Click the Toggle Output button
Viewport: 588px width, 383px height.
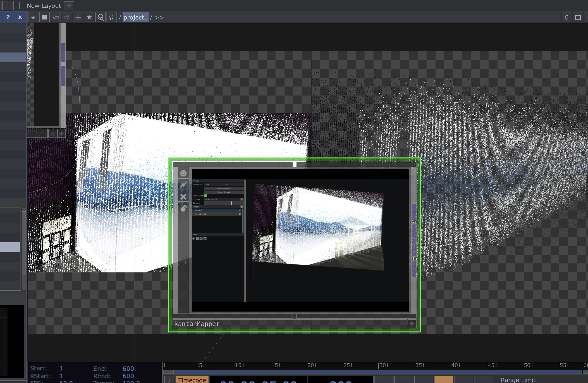pyautogui.click(x=224, y=192)
